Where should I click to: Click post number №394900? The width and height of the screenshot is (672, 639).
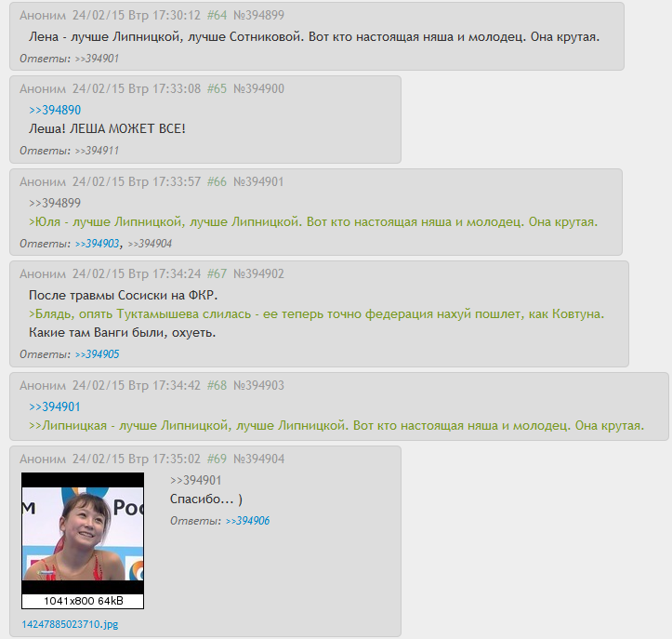pyautogui.click(x=258, y=88)
